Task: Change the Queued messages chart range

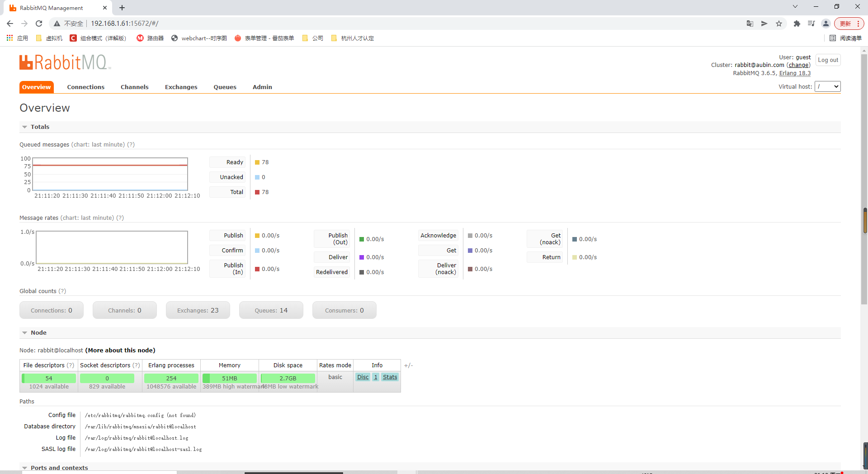Action: 98,145
